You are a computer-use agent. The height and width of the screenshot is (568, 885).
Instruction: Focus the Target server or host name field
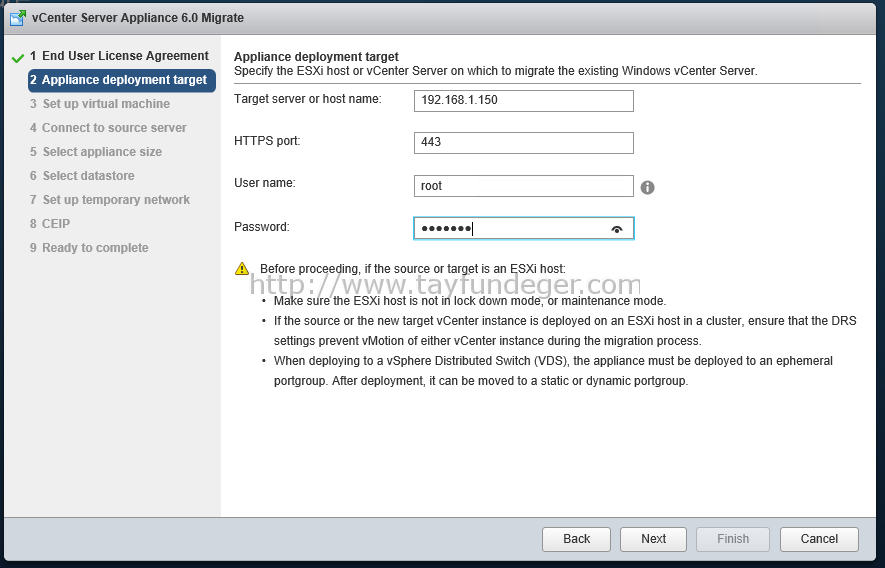pos(524,101)
